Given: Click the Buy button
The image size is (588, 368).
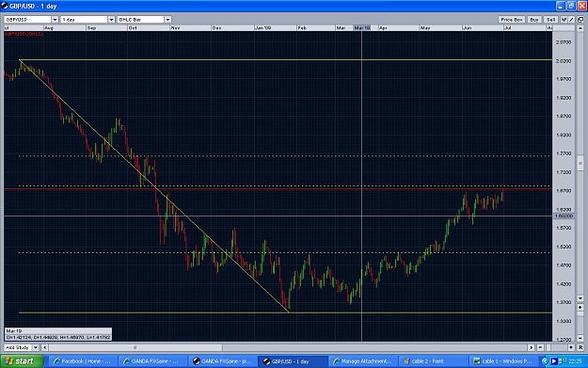Looking at the screenshot, I should pyautogui.click(x=534, y=20).
